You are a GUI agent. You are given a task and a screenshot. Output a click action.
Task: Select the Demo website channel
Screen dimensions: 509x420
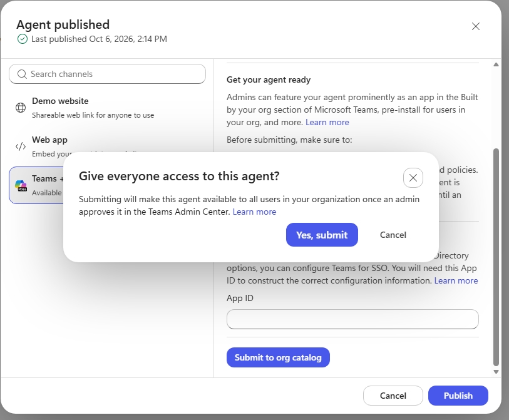pyautogui.click(x=107, y=108)
